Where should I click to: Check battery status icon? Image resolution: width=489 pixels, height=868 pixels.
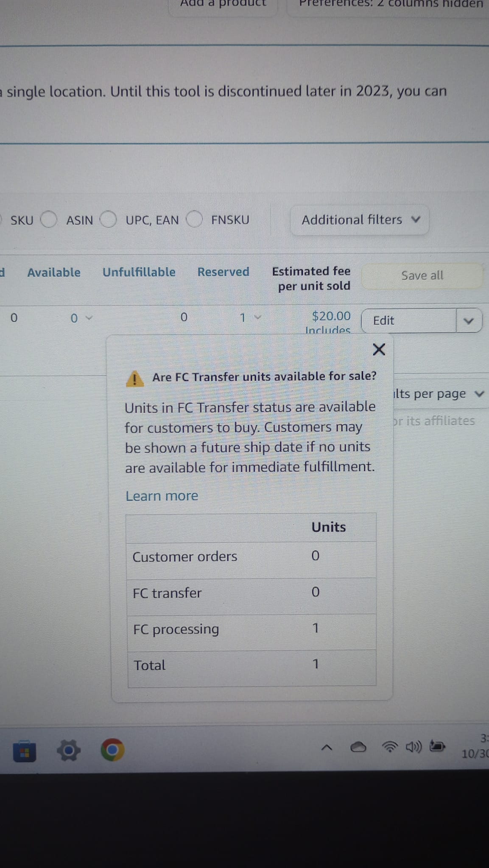click(437, 746)
